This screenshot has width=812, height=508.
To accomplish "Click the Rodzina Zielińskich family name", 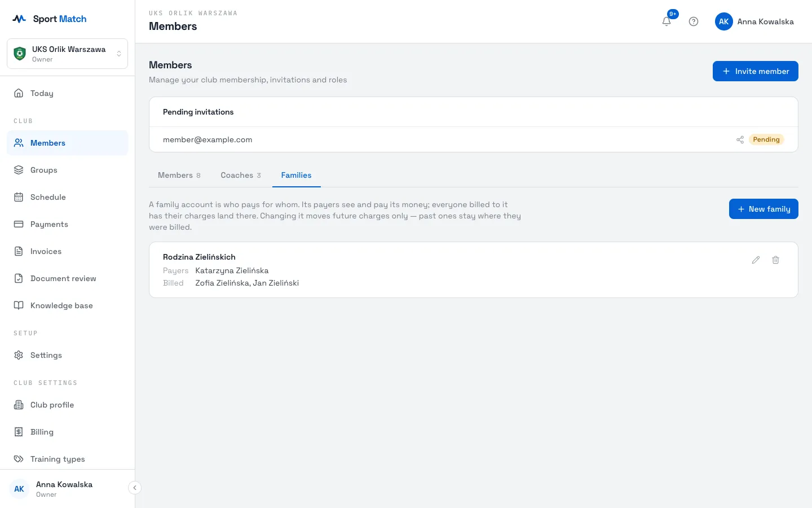I will (x=199, y=257).
